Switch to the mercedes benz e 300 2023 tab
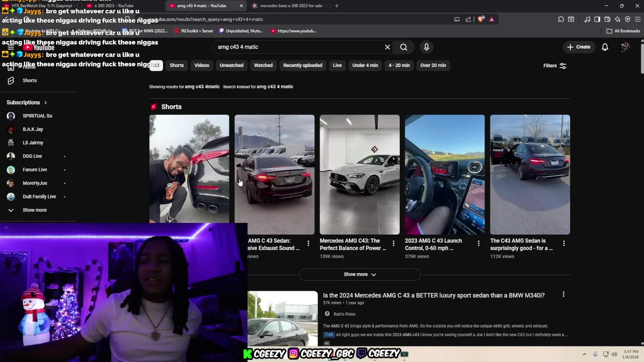This screenshot has width=644, height=362. (x=288, y=6)
